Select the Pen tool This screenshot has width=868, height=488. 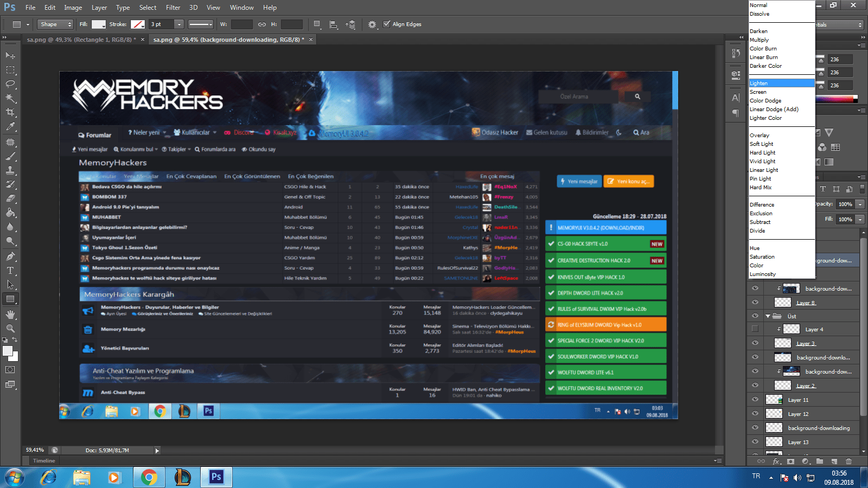click(x=10, y=256)
